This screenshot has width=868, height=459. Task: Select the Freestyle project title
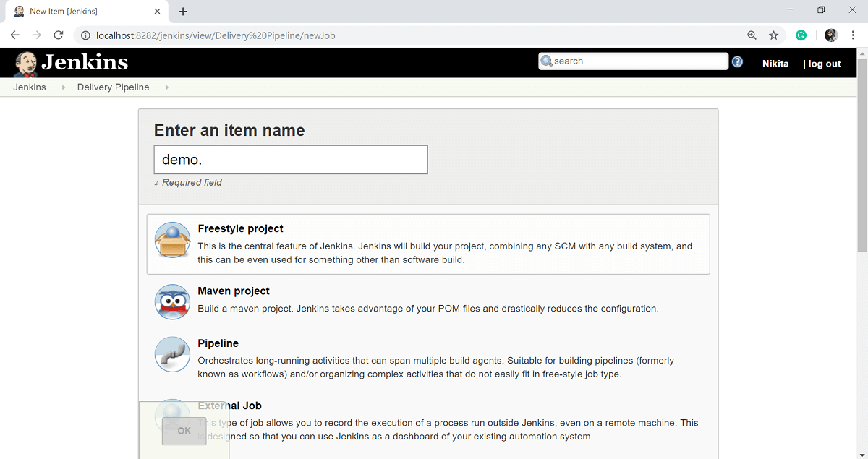241,228
